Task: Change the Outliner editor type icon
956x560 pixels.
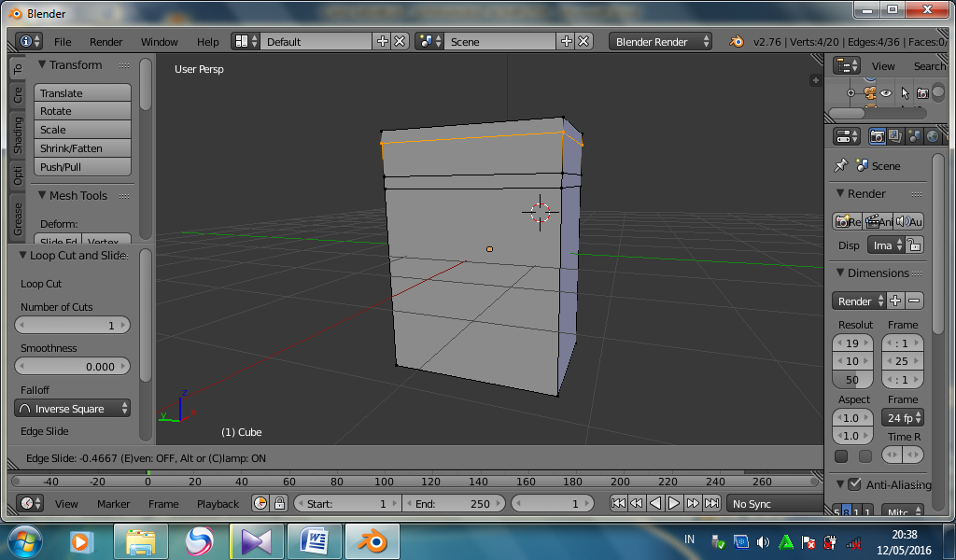Action: pyautogui.click(x=845, y=66)
